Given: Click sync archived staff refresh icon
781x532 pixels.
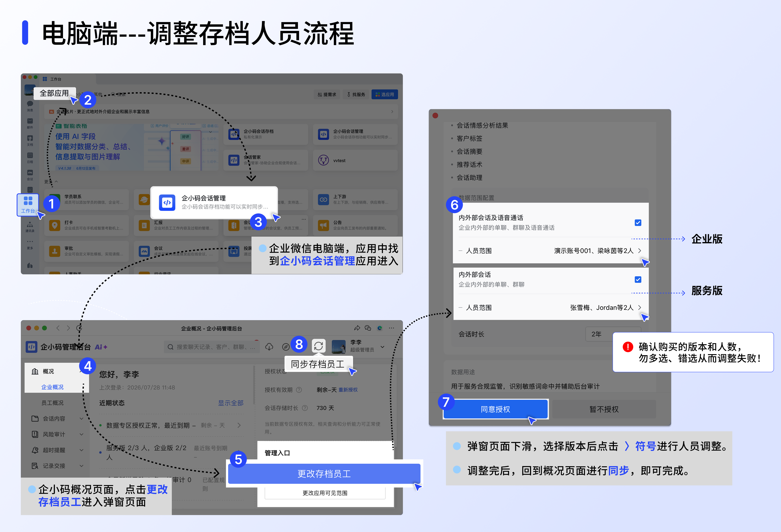Looking at the screenshot, I should (x=318, y=345).
